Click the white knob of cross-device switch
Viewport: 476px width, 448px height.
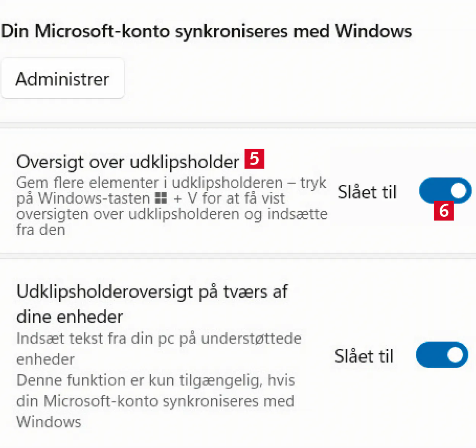[455, 355]
